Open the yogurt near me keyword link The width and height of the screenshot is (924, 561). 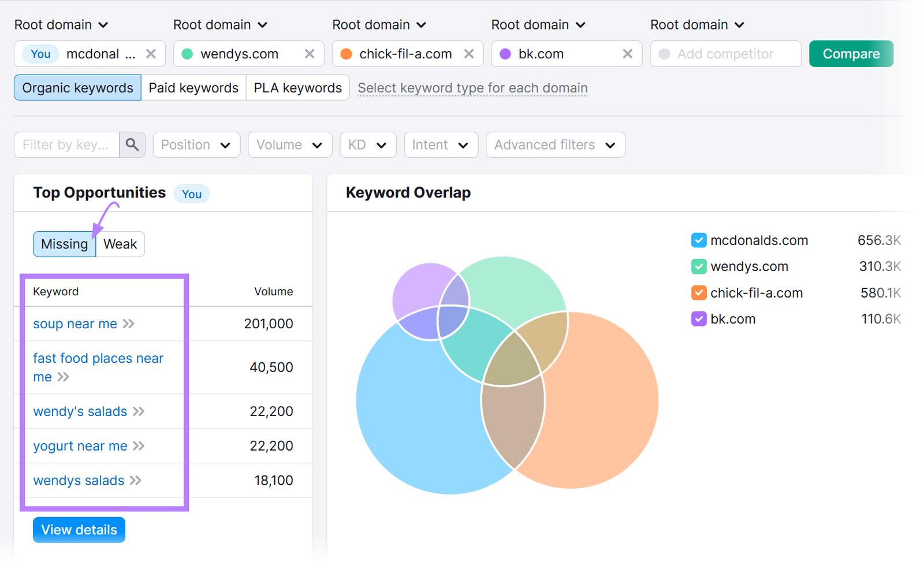[x=80, y=446]
